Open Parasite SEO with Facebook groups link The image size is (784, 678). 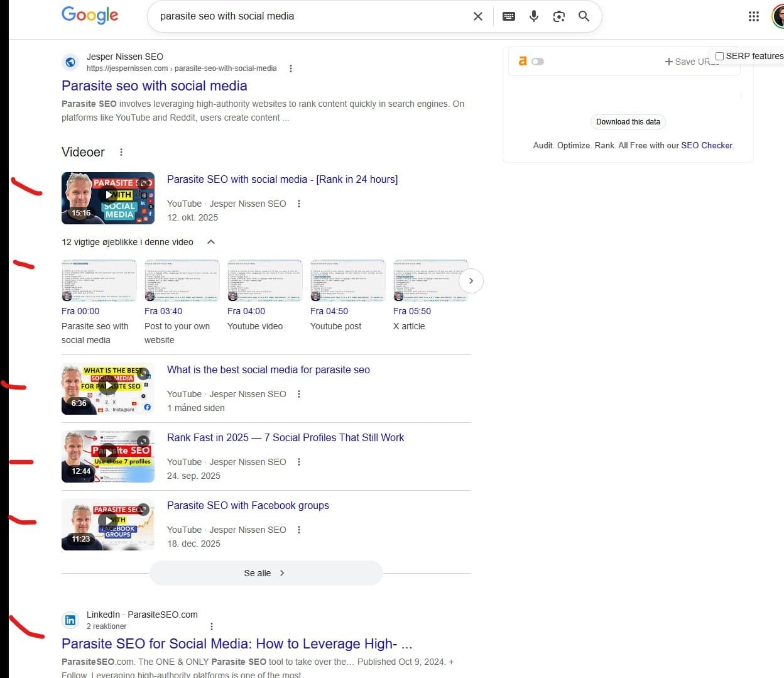pos(248,505)
